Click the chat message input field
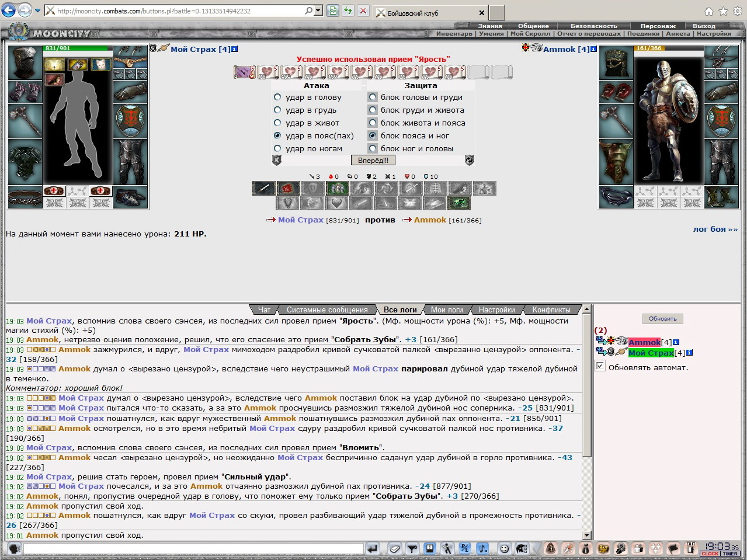Screen dimensions: 747x560 193,548
